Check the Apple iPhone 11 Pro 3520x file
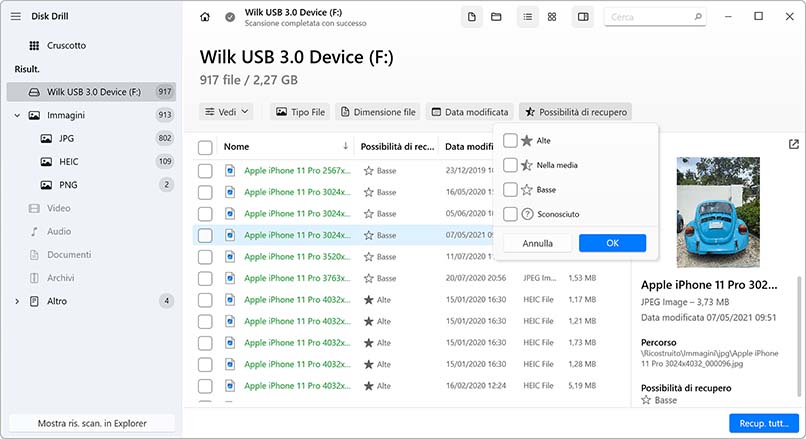The width and height of the screenshot is (806, 439). [205, 257]
